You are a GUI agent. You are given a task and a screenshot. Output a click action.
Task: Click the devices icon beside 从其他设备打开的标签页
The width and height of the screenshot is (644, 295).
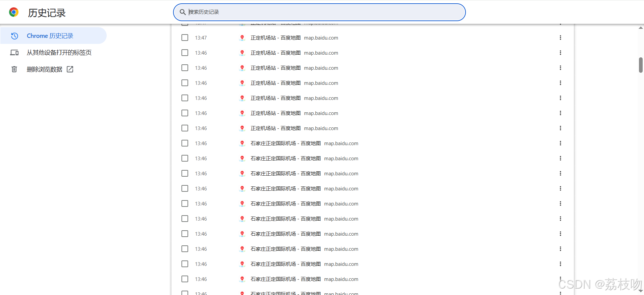[14, 53]
